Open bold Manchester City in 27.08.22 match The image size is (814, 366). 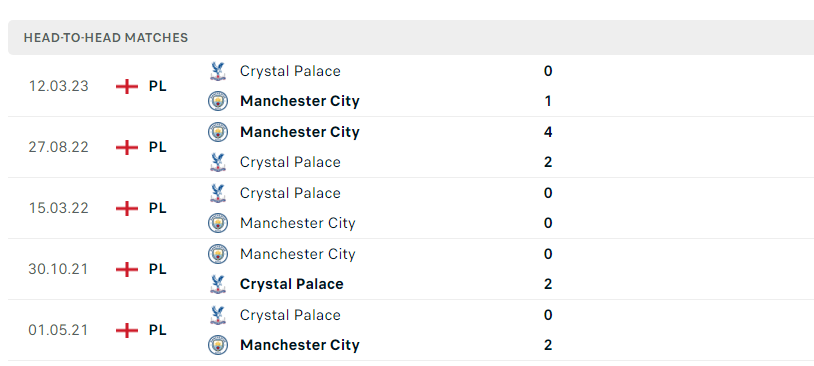click(300, 132)
